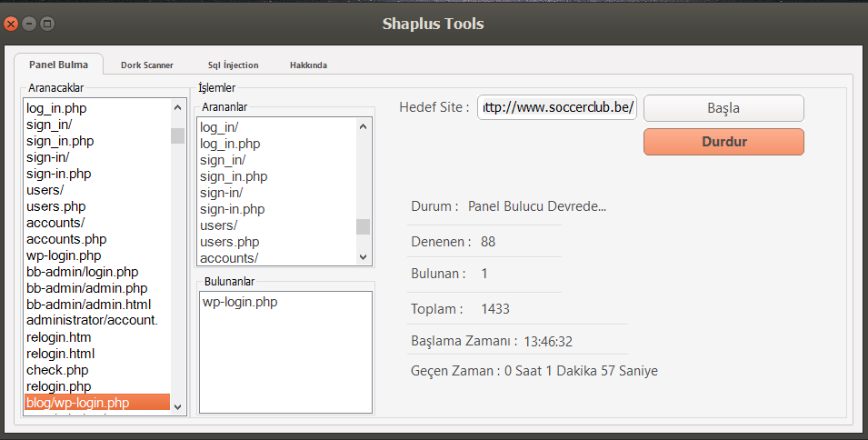Select log_in.php in Aranacaklar list
Image resolution: width=868 pixels, height=440 pixels.
97,108
